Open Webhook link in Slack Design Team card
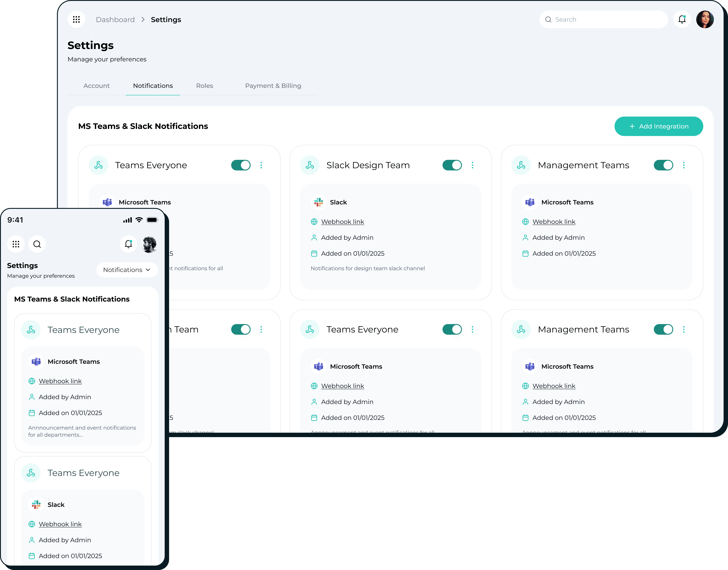The height and width of the screenshot is (570, 728). [342, 222]
